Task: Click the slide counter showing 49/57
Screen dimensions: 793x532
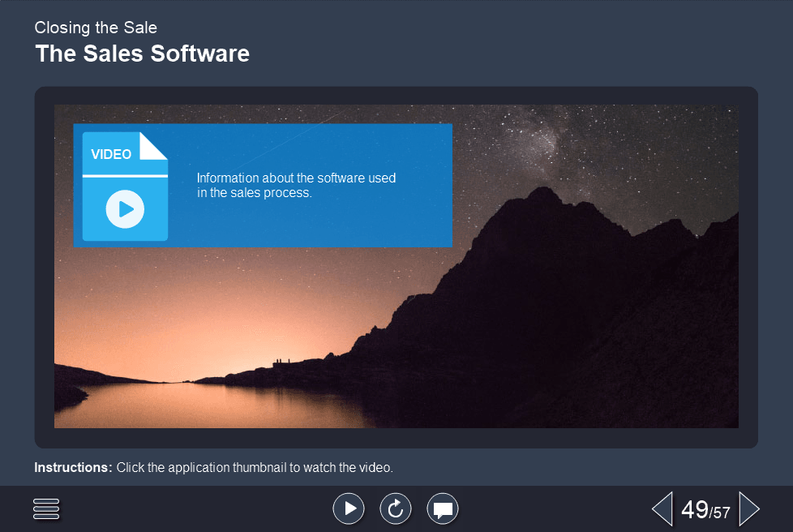Action: pos(704,508)
